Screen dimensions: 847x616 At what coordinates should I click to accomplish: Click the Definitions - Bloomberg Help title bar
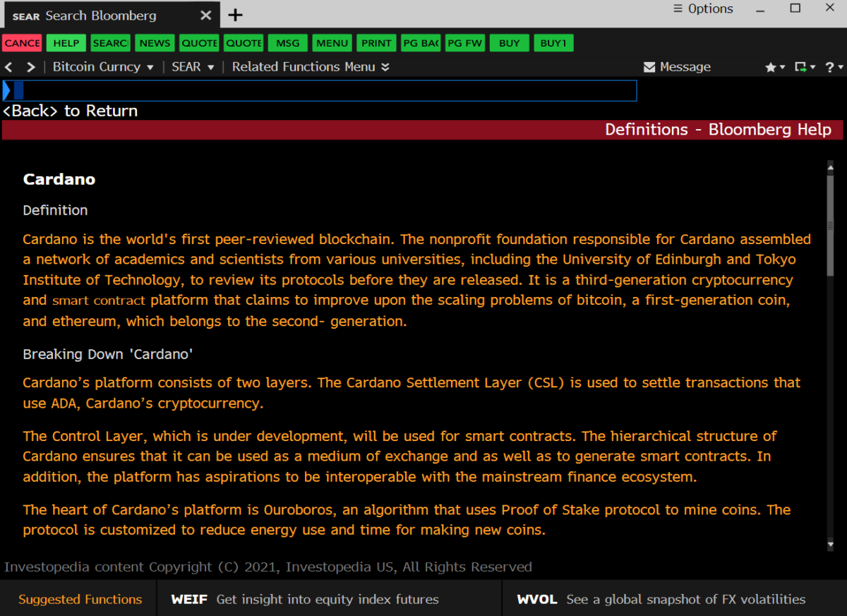pyautogui.click(x=422, y=130)
